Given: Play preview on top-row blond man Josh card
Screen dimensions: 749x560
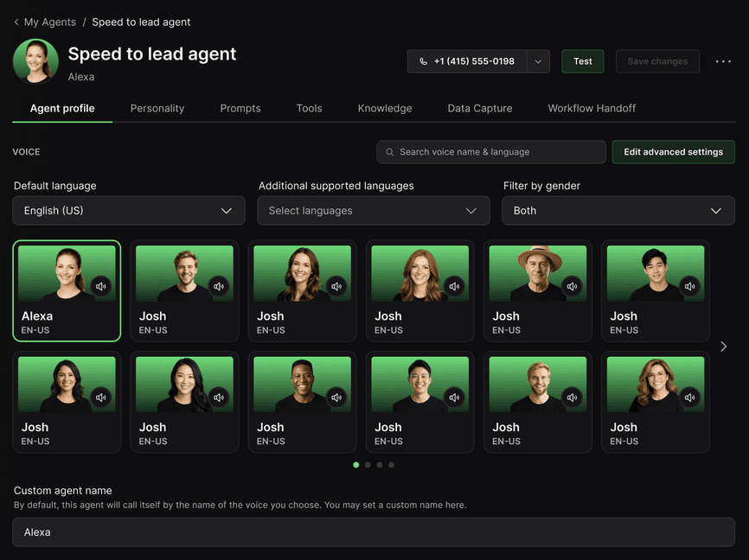Looking at the screenshot, I should click(219, 286).
